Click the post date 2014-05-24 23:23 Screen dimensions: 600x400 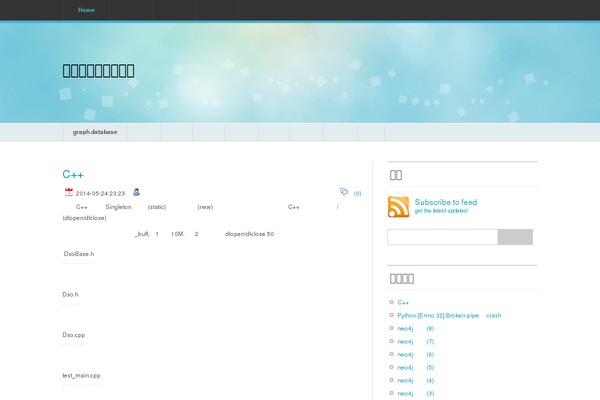pos(100,194)
